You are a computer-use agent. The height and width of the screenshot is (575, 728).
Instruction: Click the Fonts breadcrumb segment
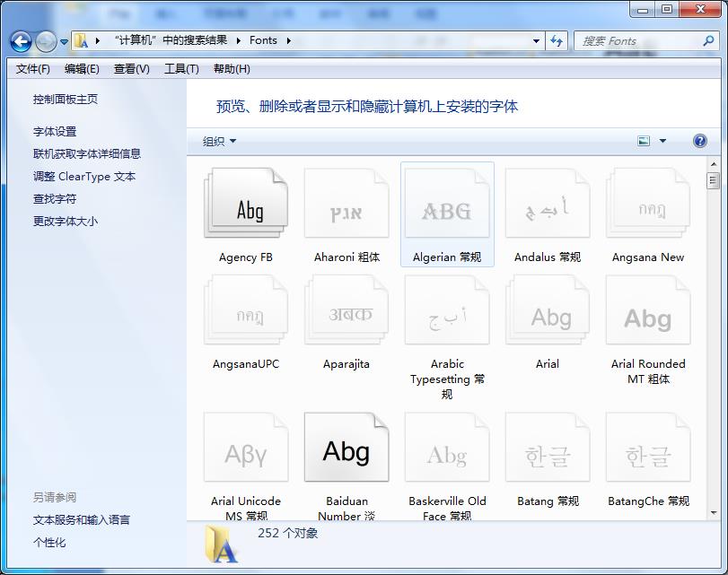[263, 41]
